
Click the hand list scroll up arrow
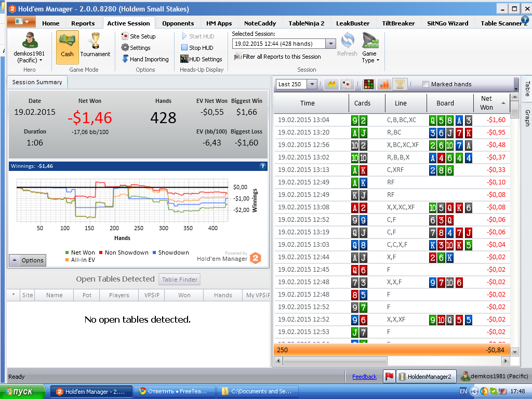pyautogui.click(x=514, y=97)
